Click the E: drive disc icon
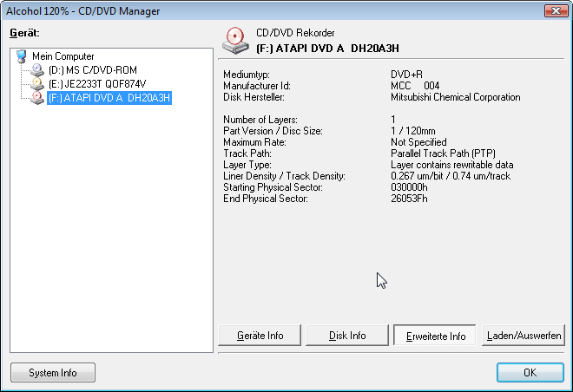Image resolution: width=573 pixels, height=392 pixels. click(37, 84)
